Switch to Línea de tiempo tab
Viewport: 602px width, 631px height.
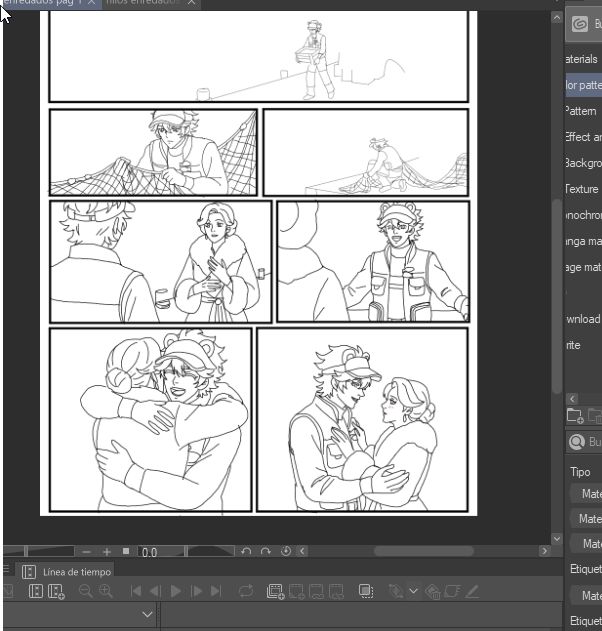(x=67, y=572)
